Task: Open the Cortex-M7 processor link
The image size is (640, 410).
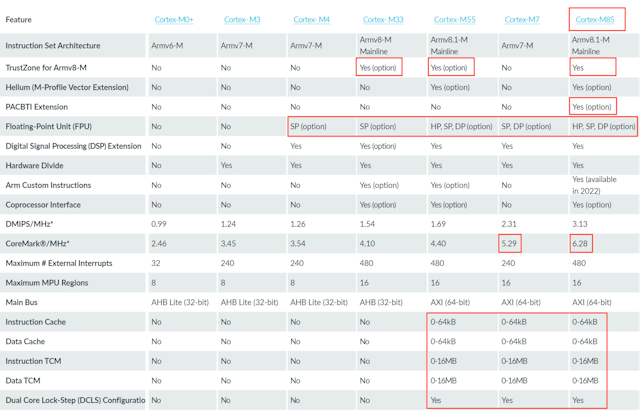Action: tap(522, 19)
